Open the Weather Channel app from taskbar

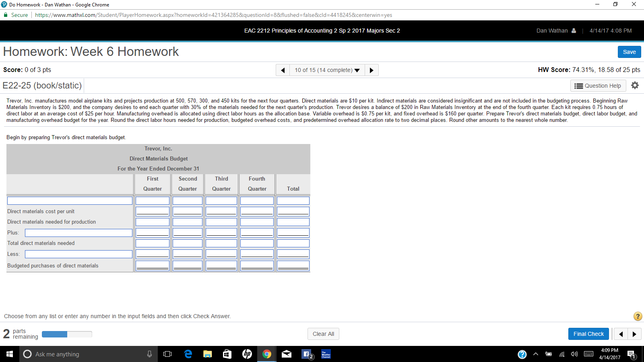tap(326, 354)
